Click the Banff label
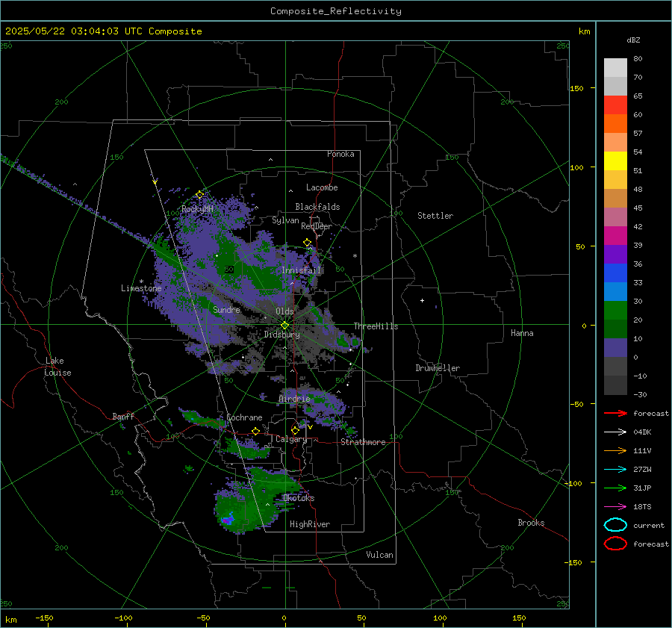672x628 pixels. (123, 416)
